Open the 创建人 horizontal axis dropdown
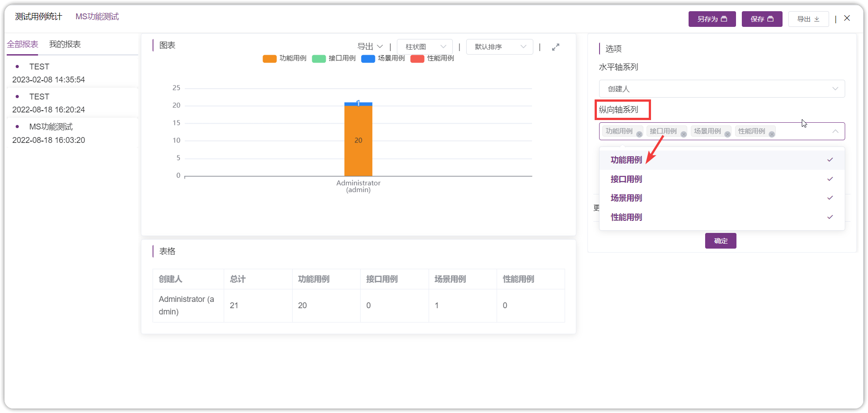868x413 pixels. tap(722, 89)
